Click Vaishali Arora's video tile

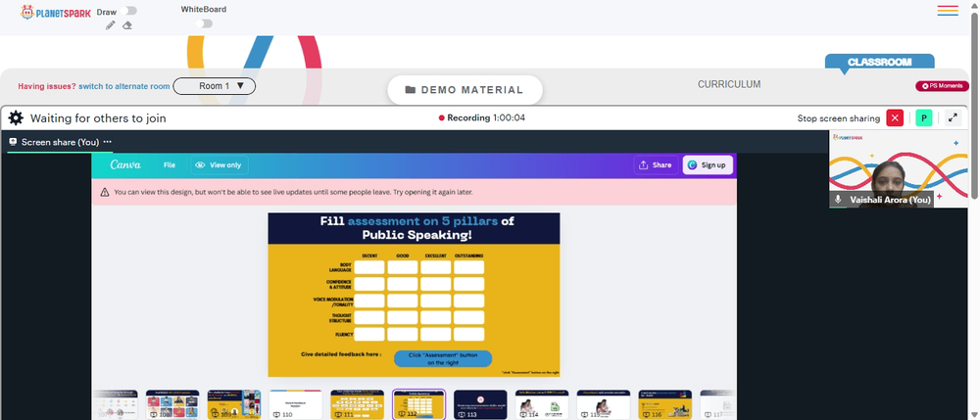pos(898,168)
